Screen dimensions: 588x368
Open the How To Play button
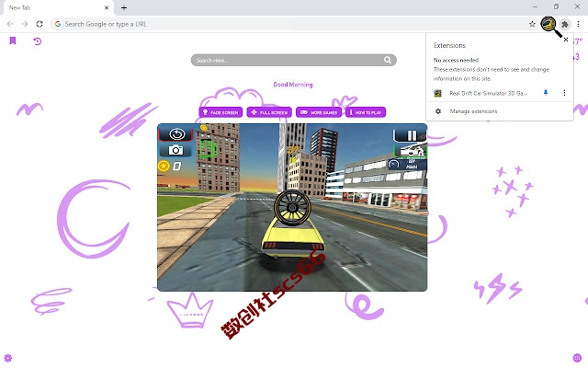tap(366, 112)
